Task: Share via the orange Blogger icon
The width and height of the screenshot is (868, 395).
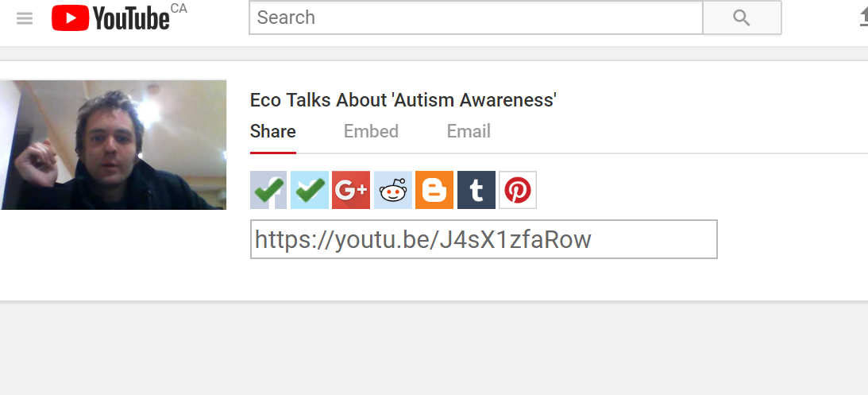Action: (434, 190)
